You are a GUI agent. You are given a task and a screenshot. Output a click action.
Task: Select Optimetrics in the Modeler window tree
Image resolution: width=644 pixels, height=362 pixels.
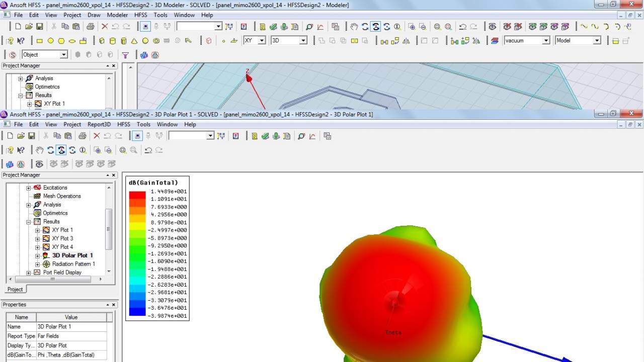tap(47, 87)
